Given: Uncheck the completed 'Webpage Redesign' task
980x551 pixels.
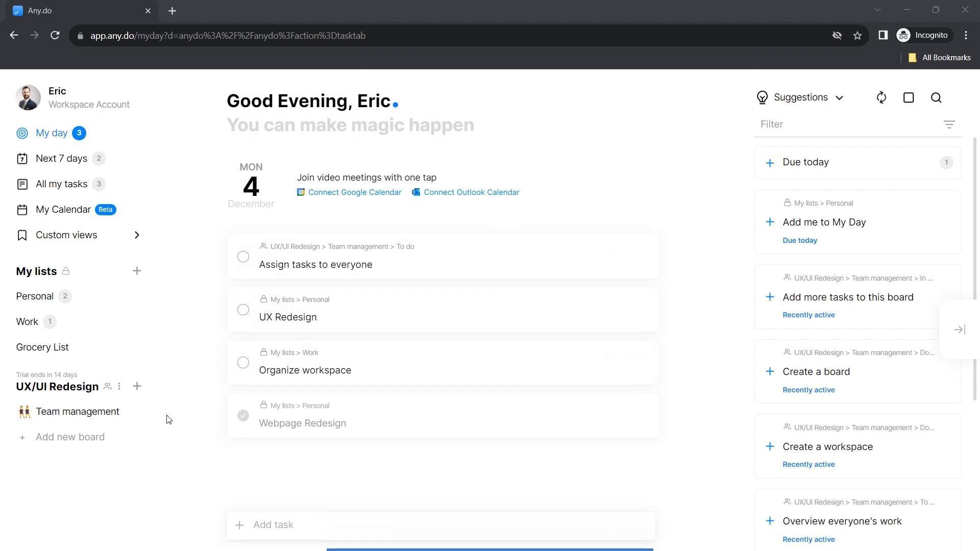Looking at the screenshot, I should [x=243, y=416].
